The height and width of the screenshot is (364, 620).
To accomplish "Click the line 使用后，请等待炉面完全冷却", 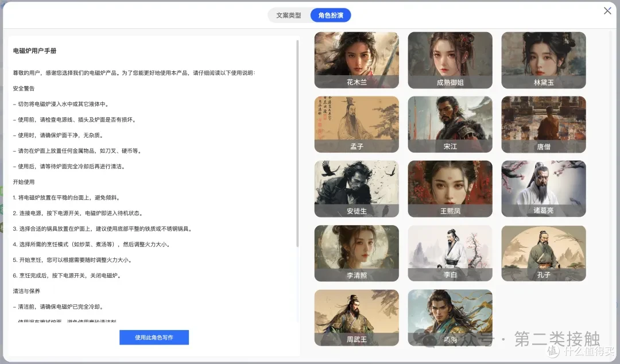I will (69, 166).
